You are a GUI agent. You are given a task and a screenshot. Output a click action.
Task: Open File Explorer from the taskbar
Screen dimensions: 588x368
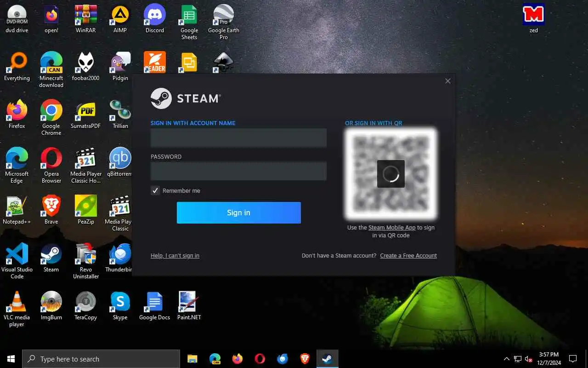(192, 359)
